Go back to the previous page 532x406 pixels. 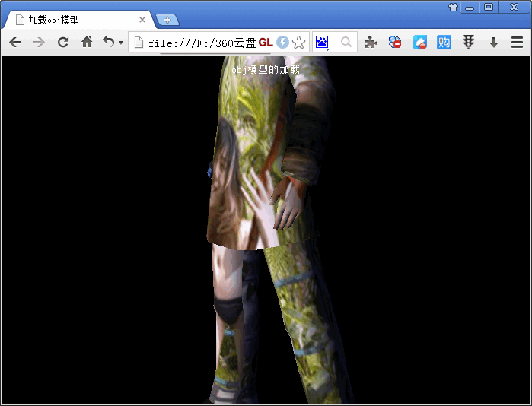[15, 43]
